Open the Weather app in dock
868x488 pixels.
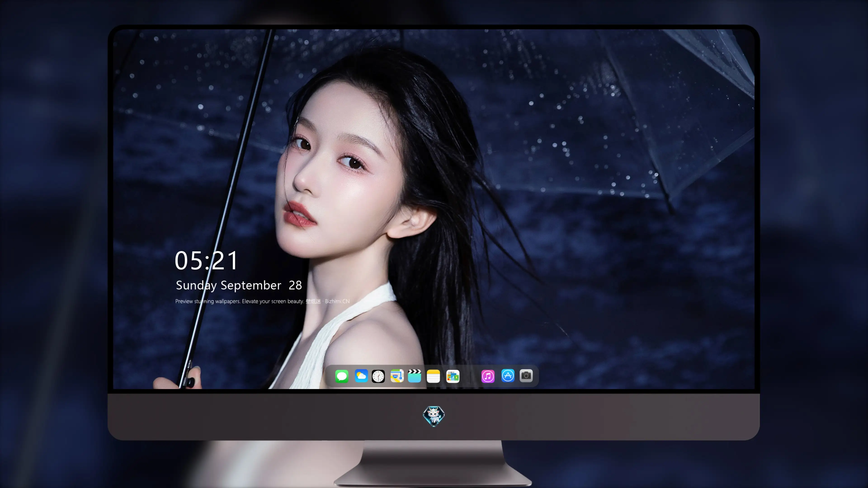coord(361,376)
